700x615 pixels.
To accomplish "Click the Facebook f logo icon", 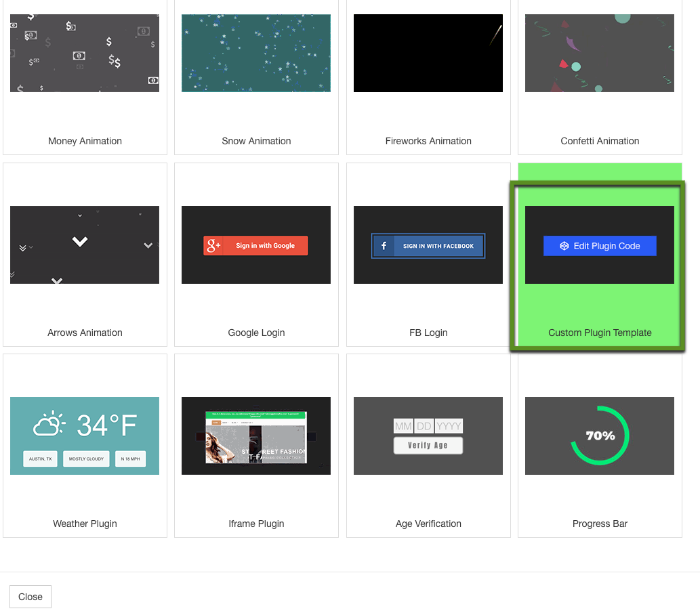I will [384, 246].
